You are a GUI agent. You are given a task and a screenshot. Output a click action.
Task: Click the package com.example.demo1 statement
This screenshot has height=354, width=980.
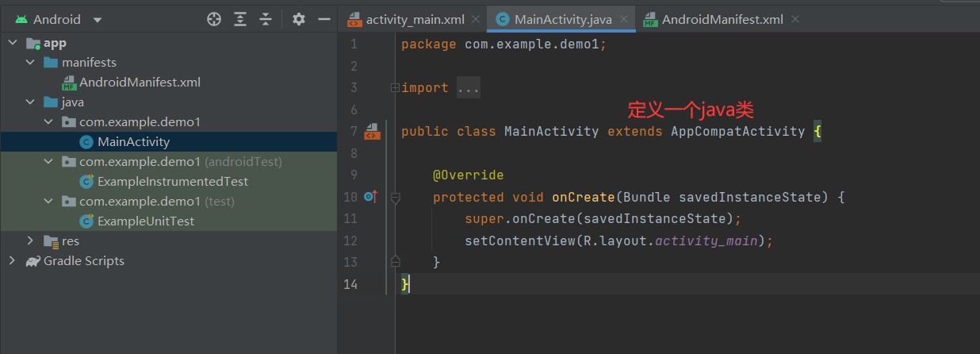[x=503, y=44]
